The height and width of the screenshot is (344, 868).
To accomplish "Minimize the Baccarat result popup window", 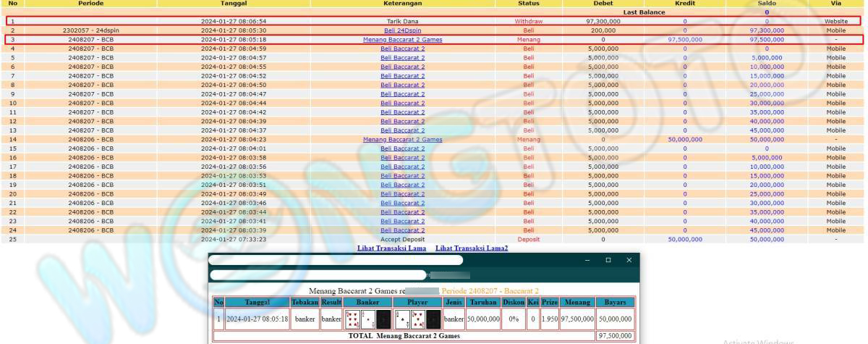I will coord(588,260).
